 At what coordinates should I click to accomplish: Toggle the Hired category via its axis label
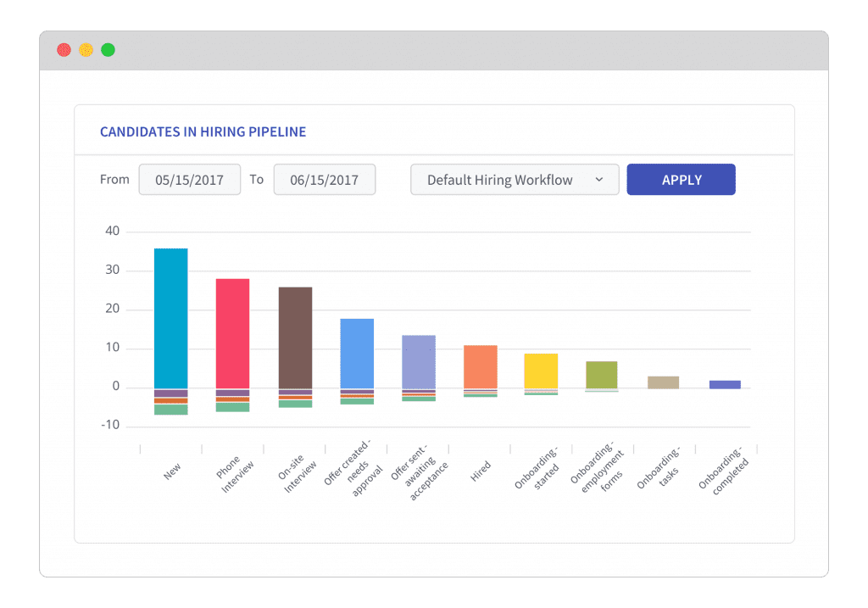pyautogui.click(x=481, y=469)
